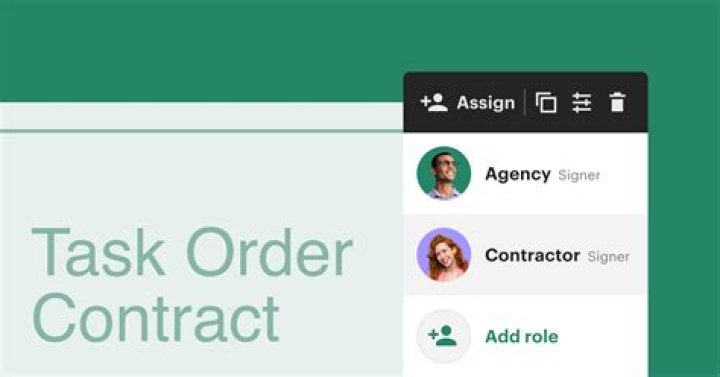The image size is (720, 377).
Task: Choose the Agency role name
Action: (518, 174)
